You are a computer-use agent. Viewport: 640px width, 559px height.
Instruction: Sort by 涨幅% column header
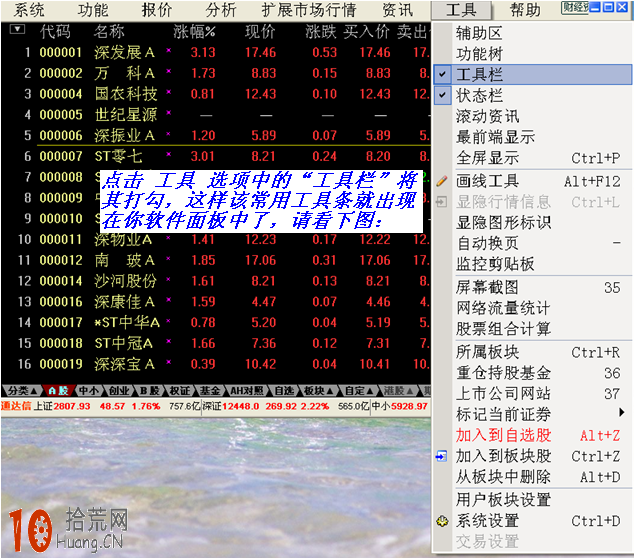pyautogui.click(x=194, y=32)
